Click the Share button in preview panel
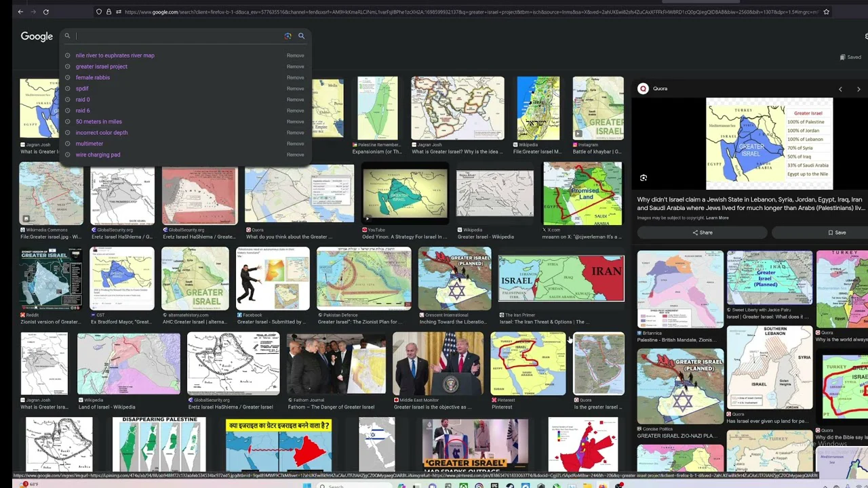Viewport: 868px width, 488px height. (702, 232)
